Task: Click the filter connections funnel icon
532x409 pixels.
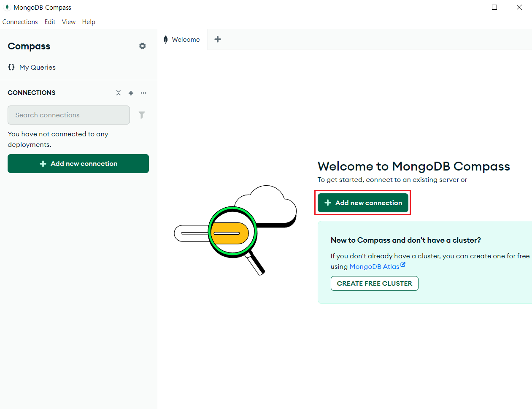Action: 142,115
